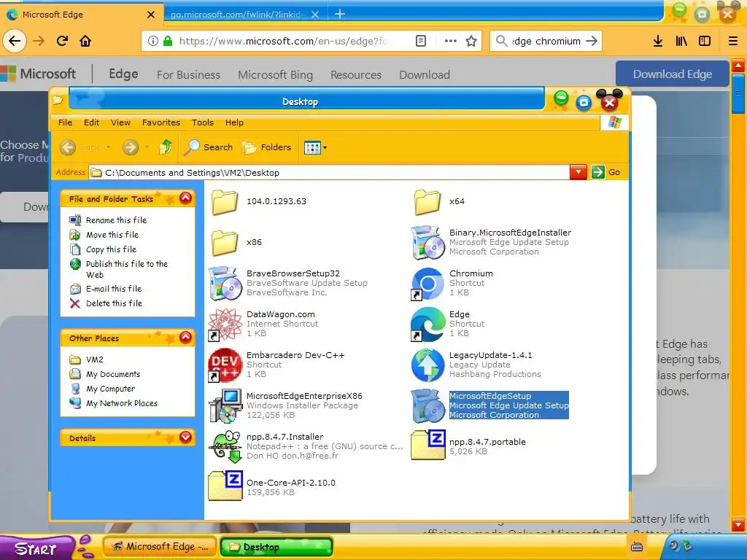Click the browser Home icon

pyautogui.click(x=85, y=41)
